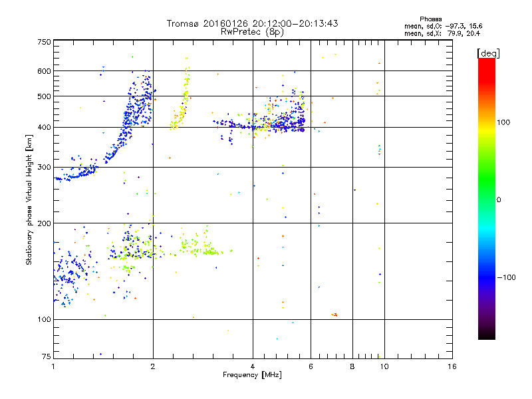Click the 'Stationary phase Virtual Height [km]' axis label

coord(29,200)
